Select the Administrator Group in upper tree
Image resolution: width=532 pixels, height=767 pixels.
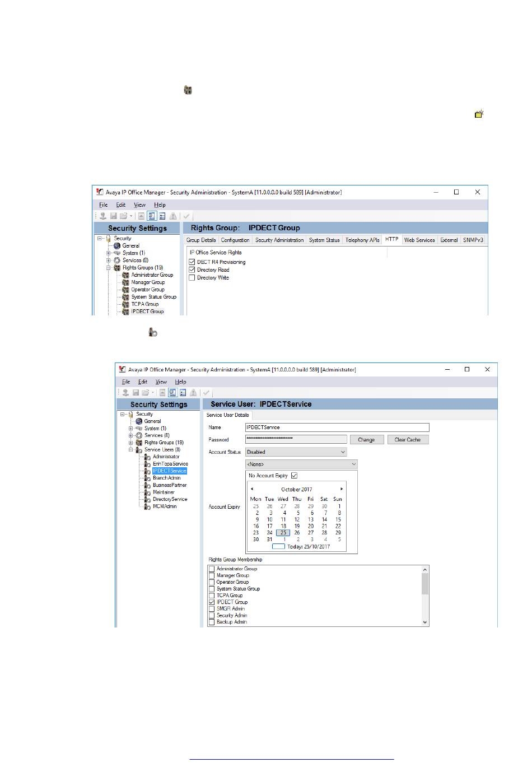coord(152,275)
